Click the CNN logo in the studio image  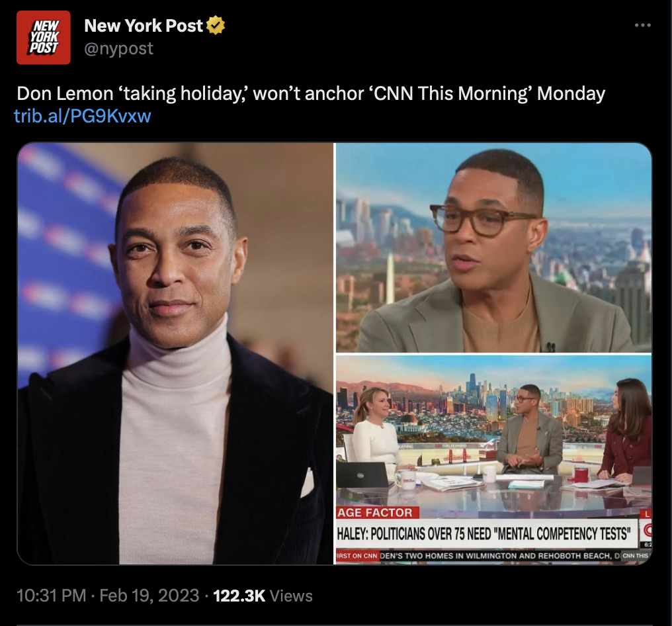(646, 531)
